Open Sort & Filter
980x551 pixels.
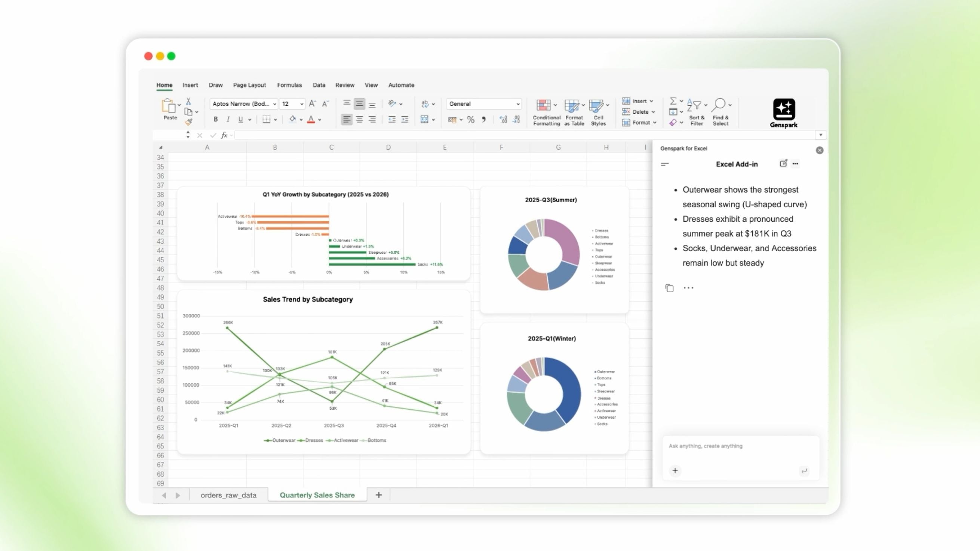coord(696,111)
